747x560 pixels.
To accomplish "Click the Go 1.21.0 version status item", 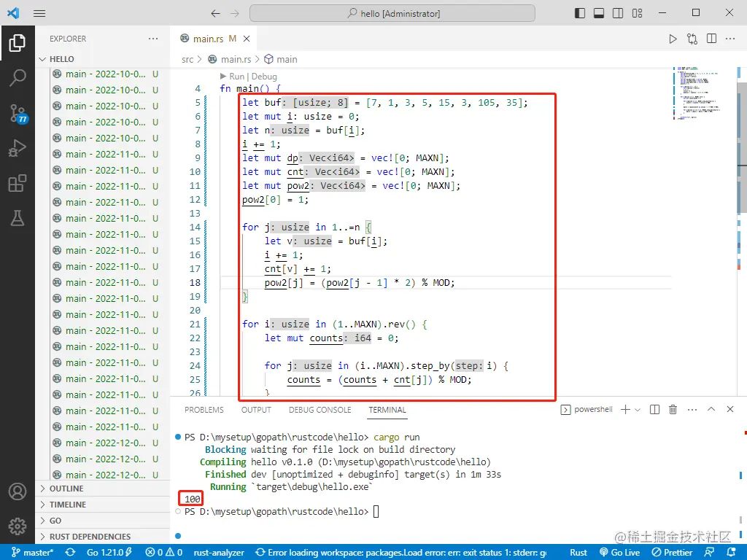I will click(x=109, y=553).
